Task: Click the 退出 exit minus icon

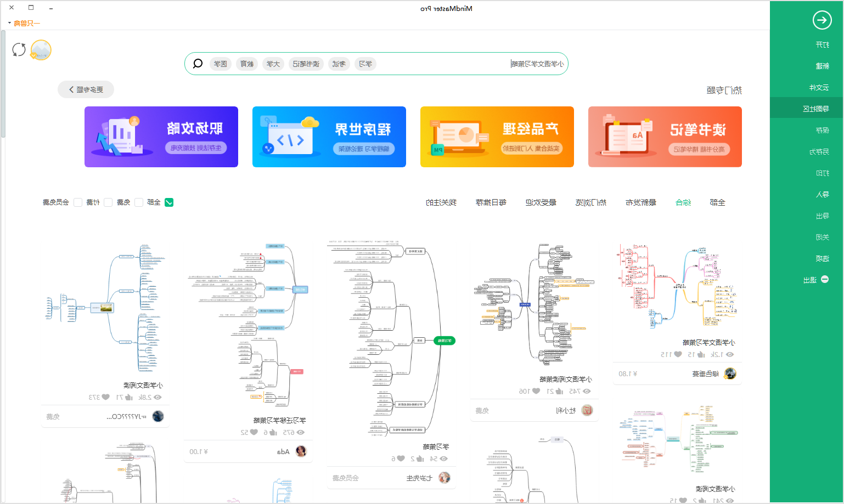Action: point(825,280)
